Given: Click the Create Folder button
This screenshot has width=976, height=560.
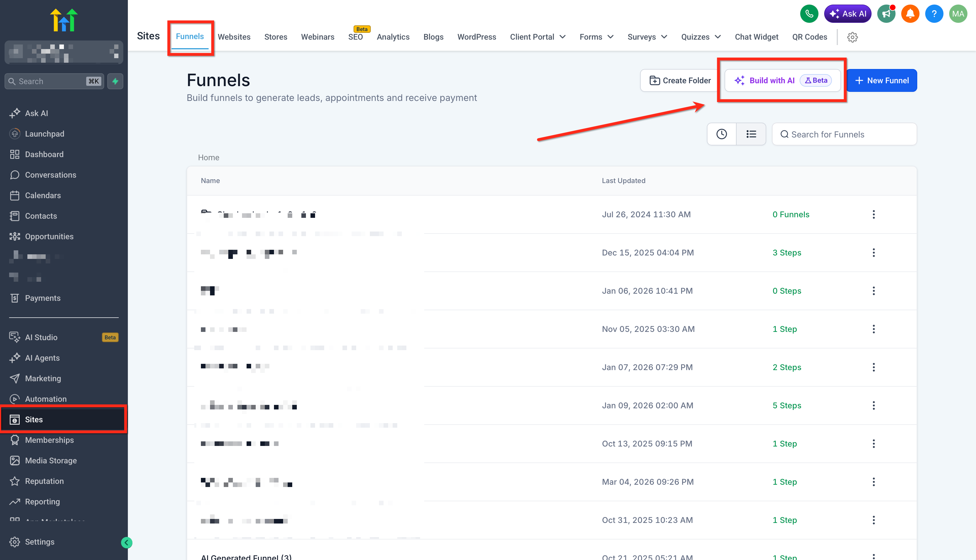Looking at the screenshot, I should coord(680,80).
